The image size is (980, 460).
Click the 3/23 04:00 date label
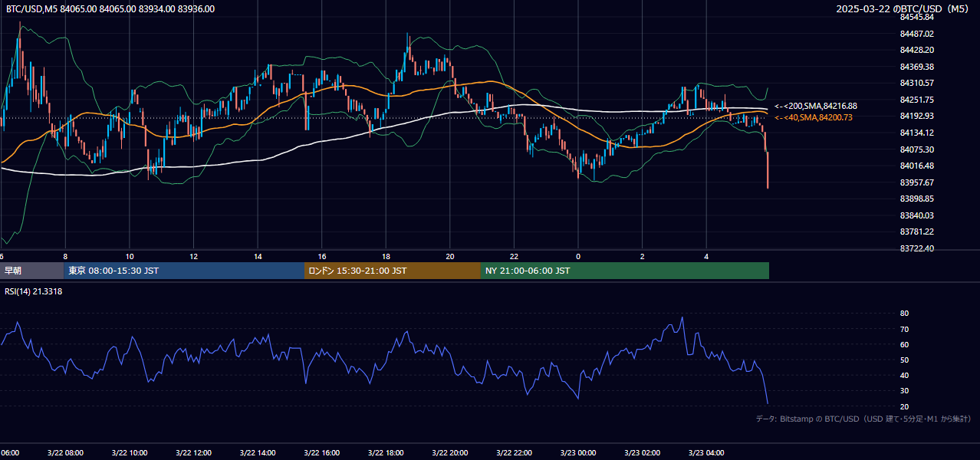pyautogui.click(x=705, y=453)
